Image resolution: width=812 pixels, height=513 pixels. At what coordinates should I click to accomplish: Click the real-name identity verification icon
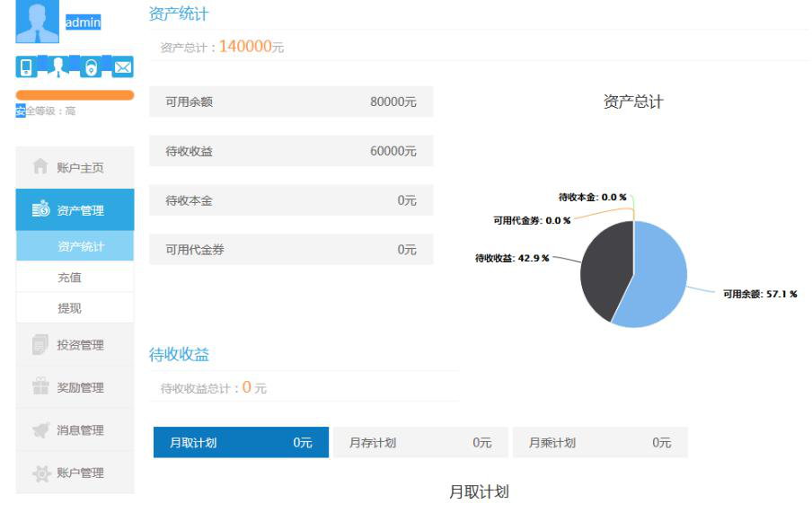[58, 67]
